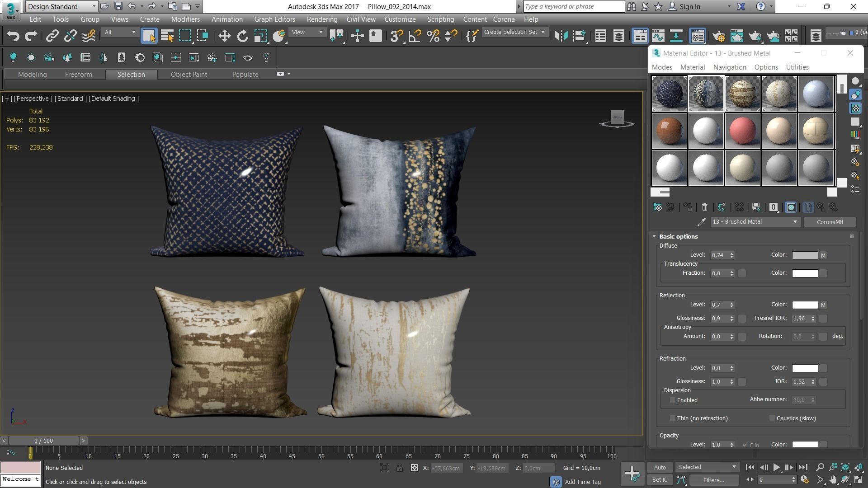The image size is (868, 488).
Task: Enable Caustics (slow) checkbox
Action: point(772,418)
